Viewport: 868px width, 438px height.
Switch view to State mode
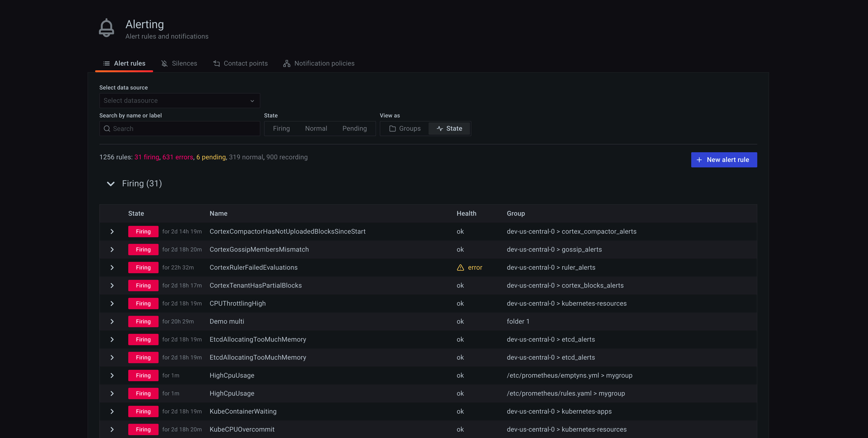[x=449, y=129]
